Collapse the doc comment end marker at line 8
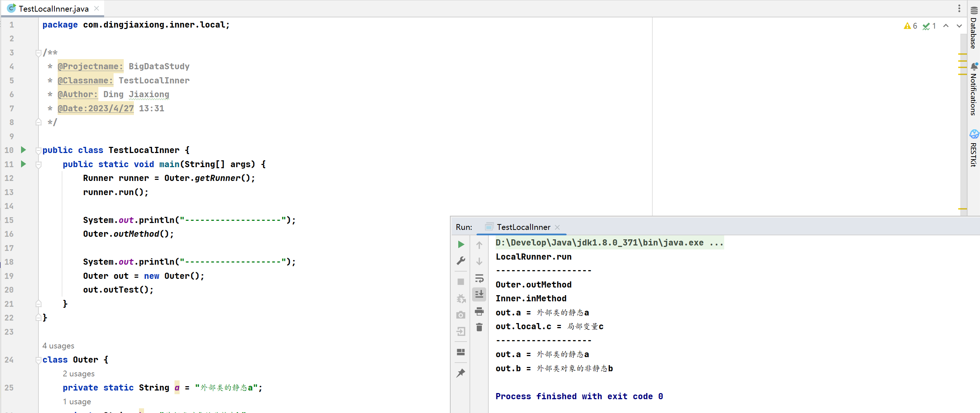The height and width of the screenshot is (413, 980). pyautogui.click(x=38, y=122)
